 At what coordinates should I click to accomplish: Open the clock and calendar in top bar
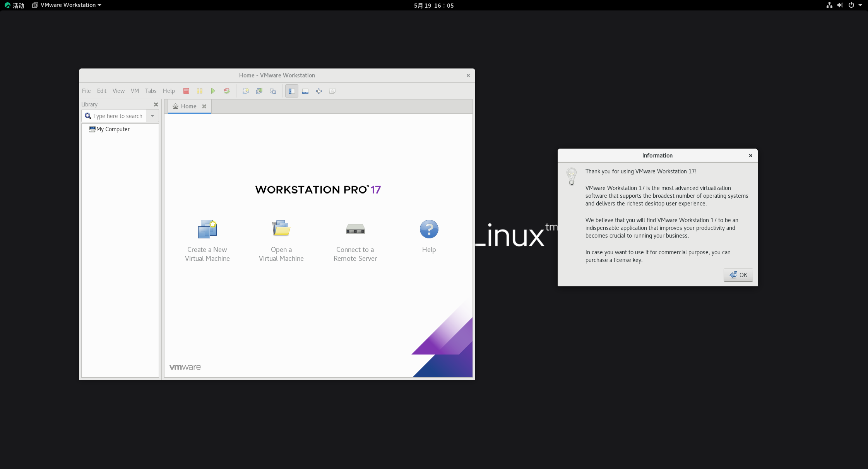434,5
